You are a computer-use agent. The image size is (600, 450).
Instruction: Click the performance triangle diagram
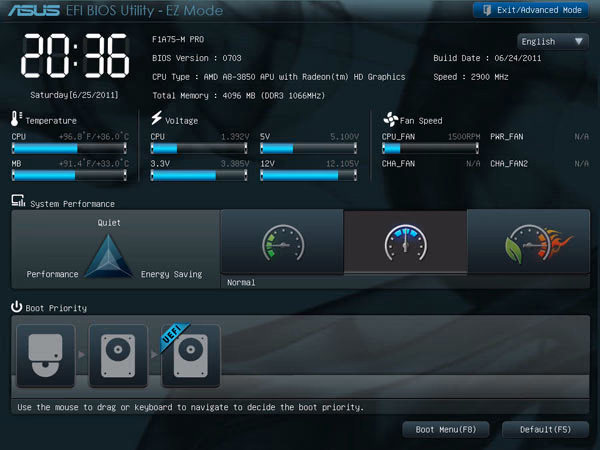tap(109, 256)
